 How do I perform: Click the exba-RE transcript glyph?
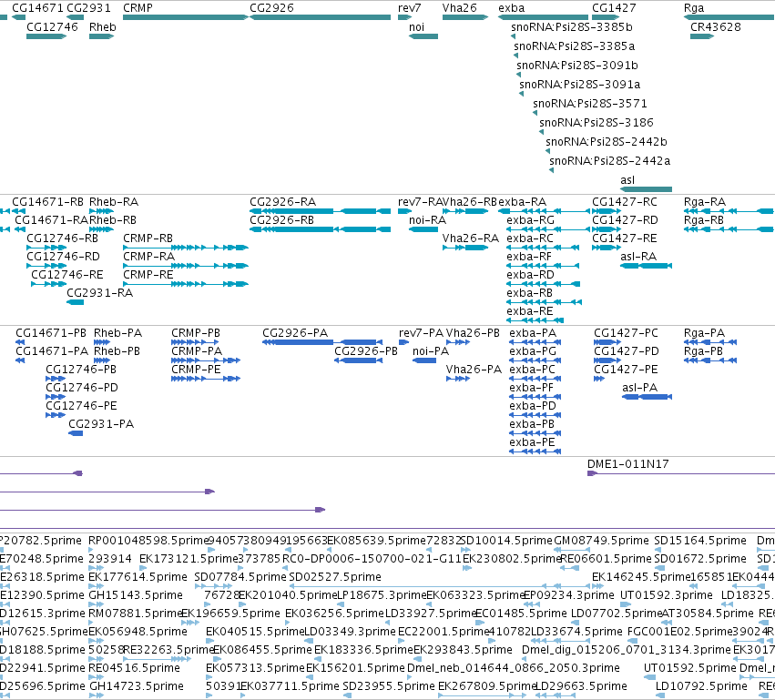(x=535, y=320)
